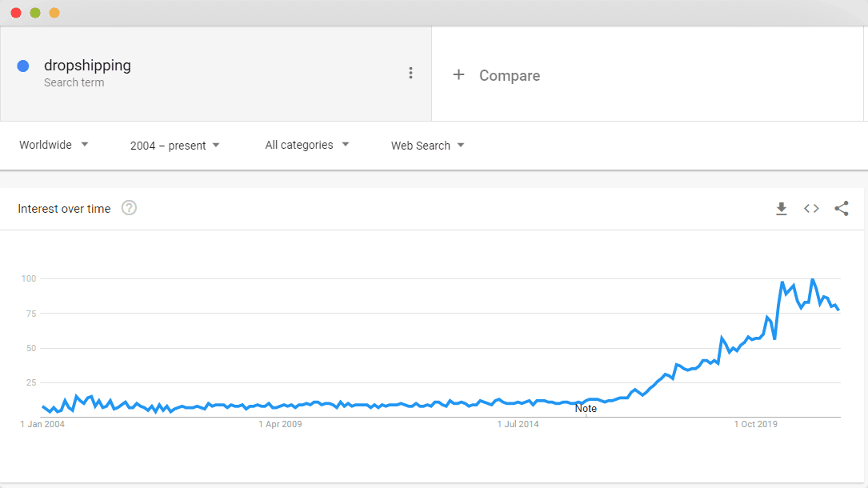Click the green window button

pyautogui.click(x=35, y=13)
